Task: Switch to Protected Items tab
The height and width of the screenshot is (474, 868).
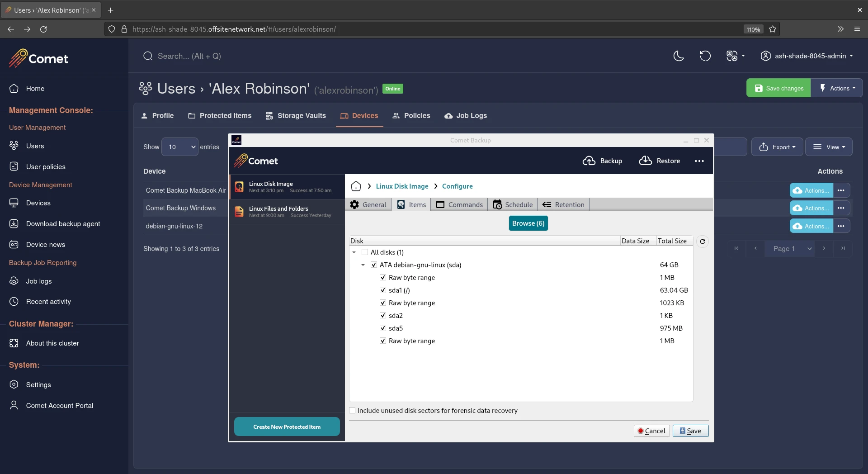Action: click(x=220, y=116)
